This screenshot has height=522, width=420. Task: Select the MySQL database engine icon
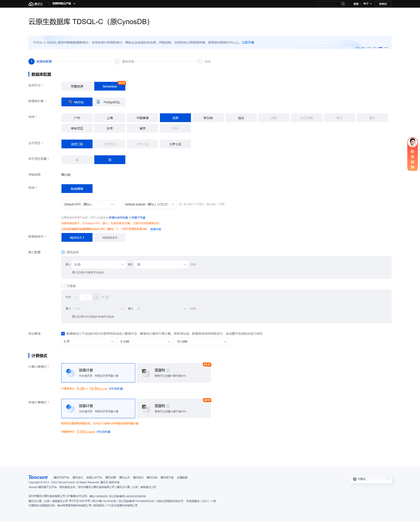click(x=70, y=102)
